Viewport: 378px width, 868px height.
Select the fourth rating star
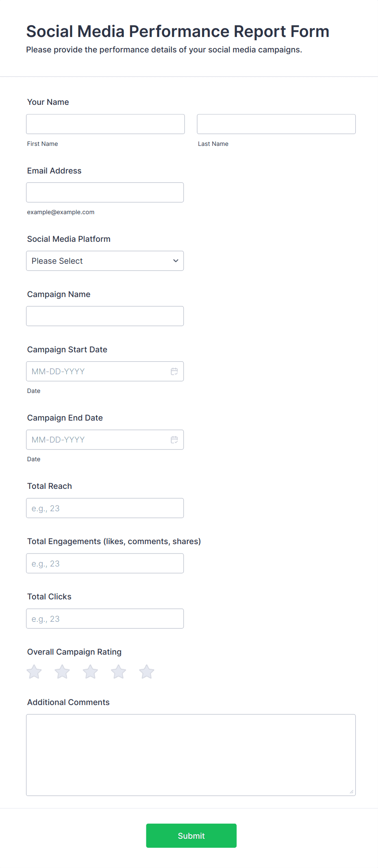118,671
